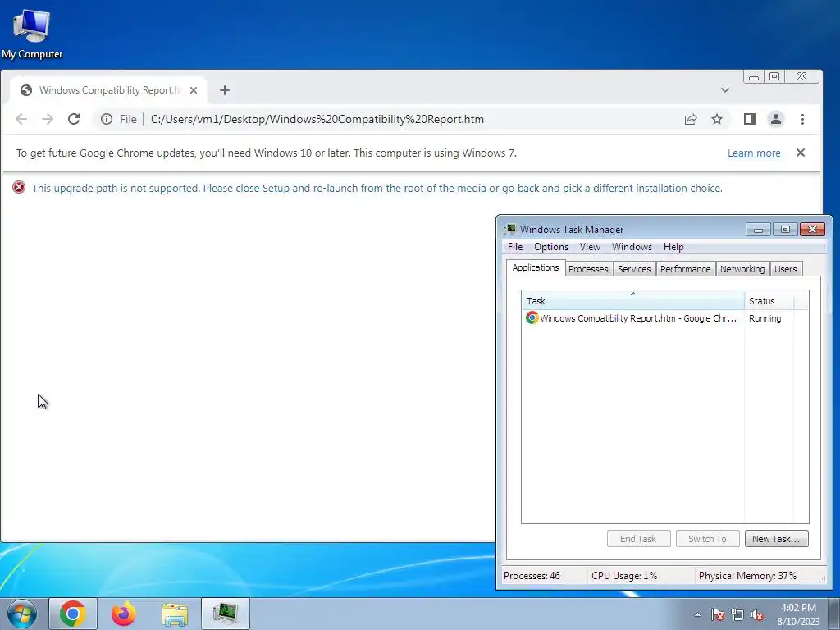Go back in Chrome
The width and height of the screenshot is (840, 630).
coord(21,119)
